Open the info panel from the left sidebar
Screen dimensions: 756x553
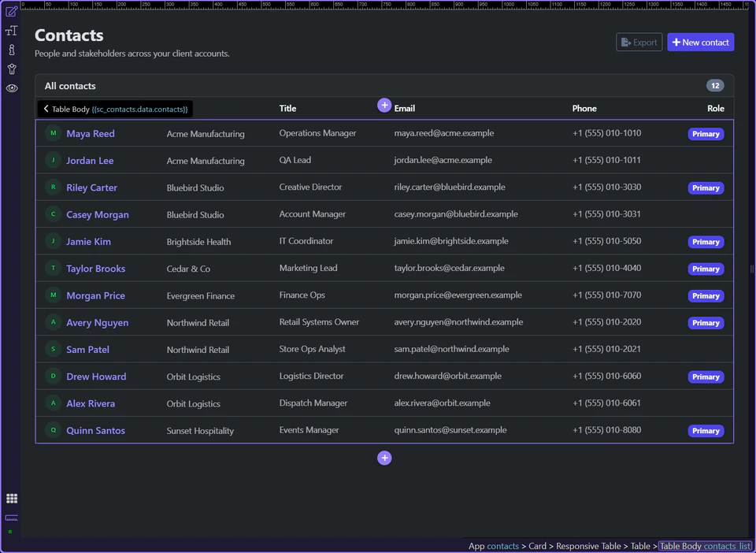(x=11, y=49)
